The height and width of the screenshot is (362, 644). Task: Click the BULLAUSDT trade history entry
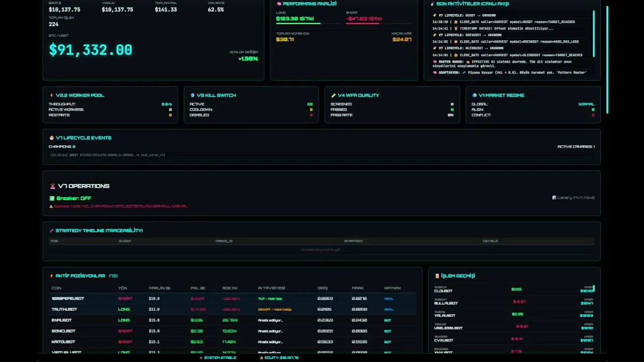[514, 302]
